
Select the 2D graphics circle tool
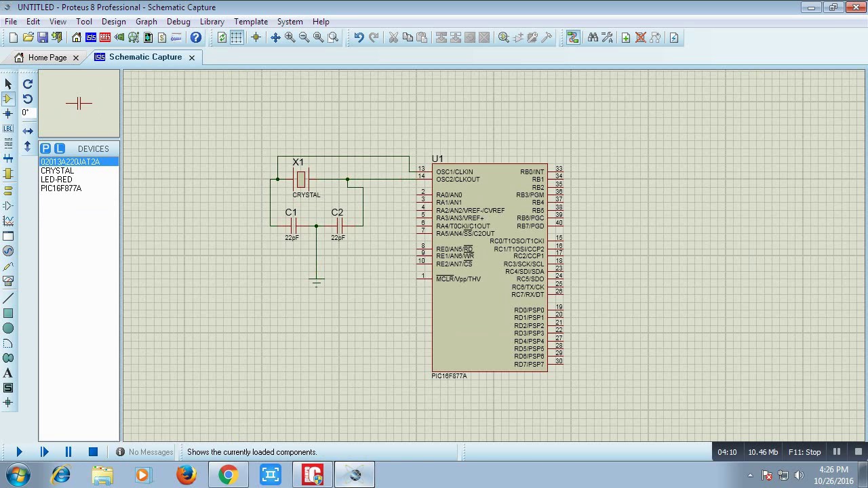[x=8, y=328]
